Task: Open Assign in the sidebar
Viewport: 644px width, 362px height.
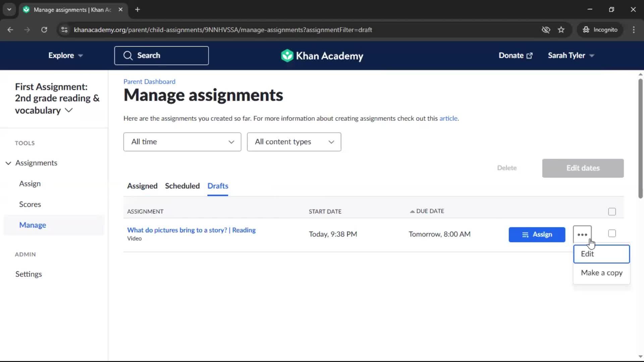Action: point(30,184)
